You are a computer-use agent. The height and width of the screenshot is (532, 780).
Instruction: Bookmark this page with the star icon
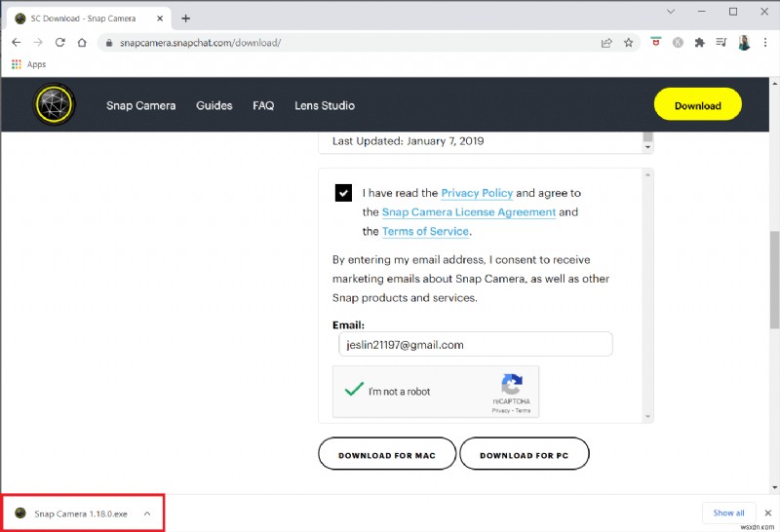tap(628, 43)
